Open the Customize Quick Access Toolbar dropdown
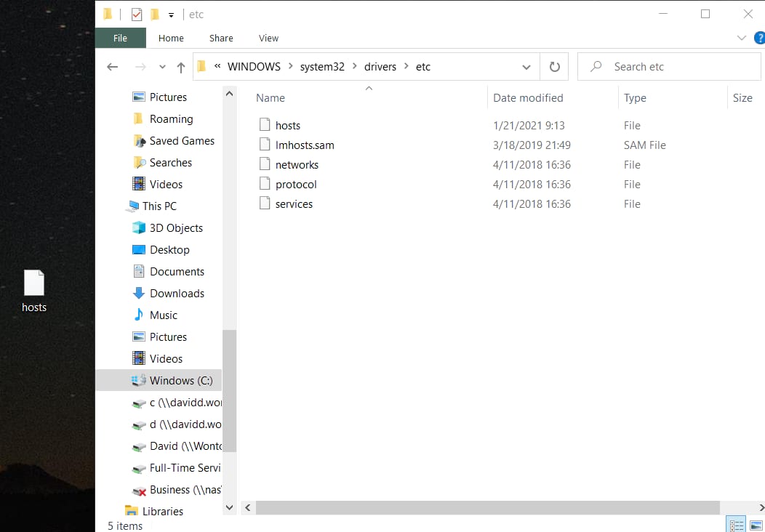 click(172, 15)
